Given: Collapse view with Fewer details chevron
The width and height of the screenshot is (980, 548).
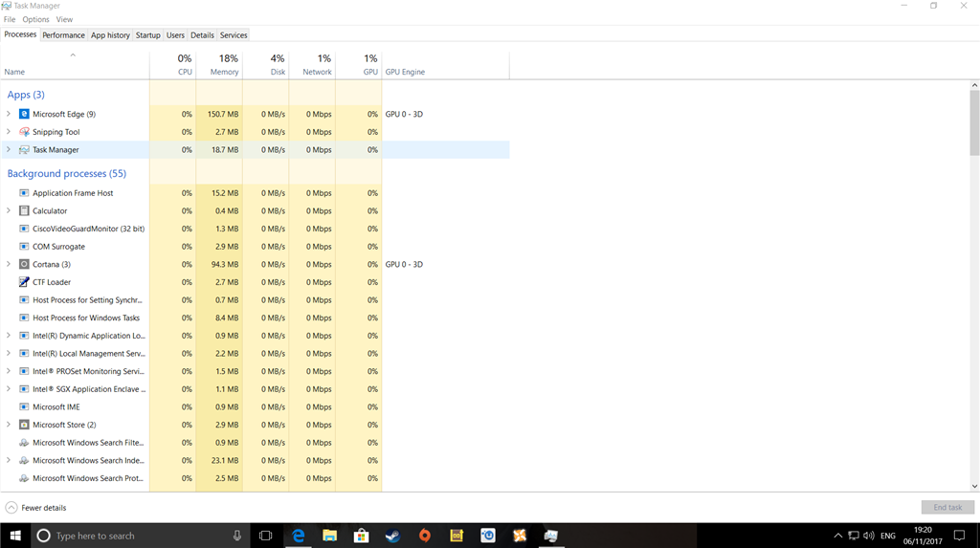Looking at the screenshot, I should coord(11,508).
